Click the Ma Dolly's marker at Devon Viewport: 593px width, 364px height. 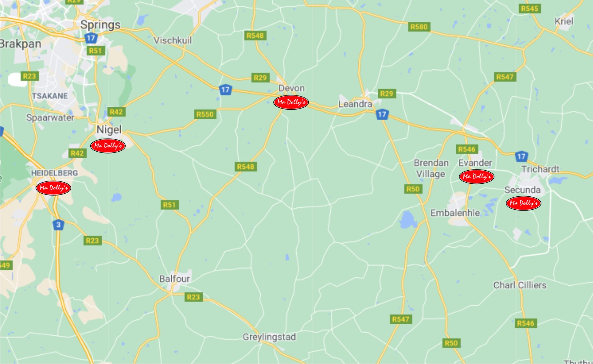pos(291,102)
